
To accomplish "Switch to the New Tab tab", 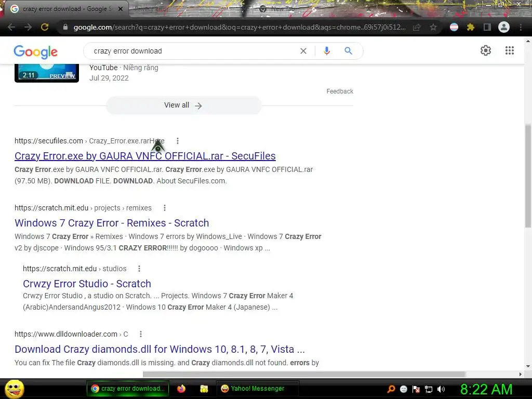I will coord(282,9).
